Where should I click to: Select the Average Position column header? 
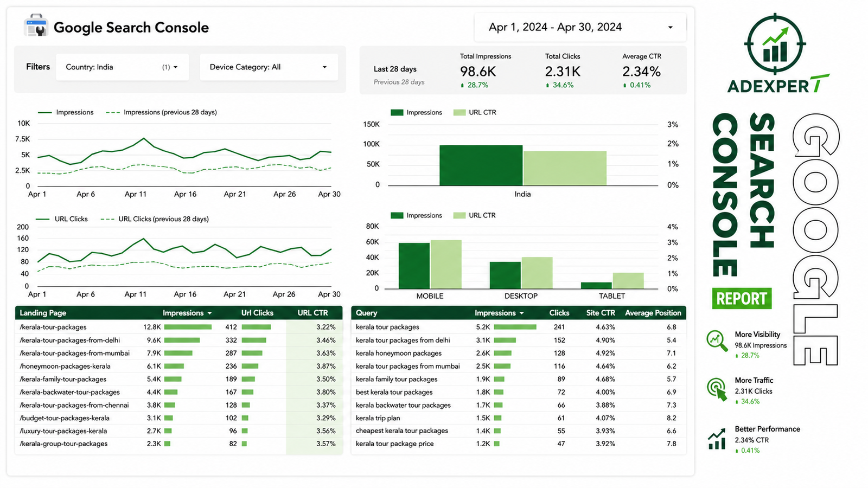[653, 313]
